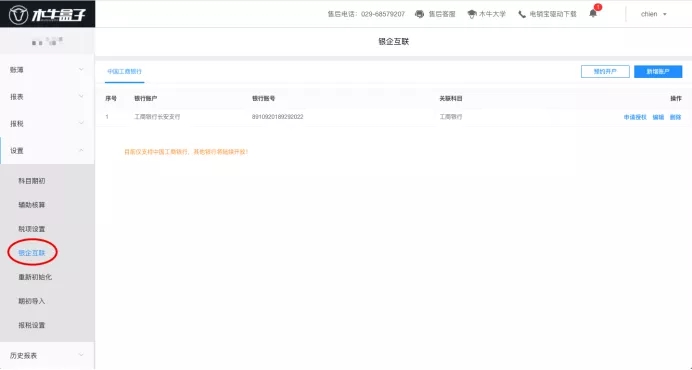The image size is (692, 370).
Task: Click the 预约开户 button
Action: pos(605,72)
